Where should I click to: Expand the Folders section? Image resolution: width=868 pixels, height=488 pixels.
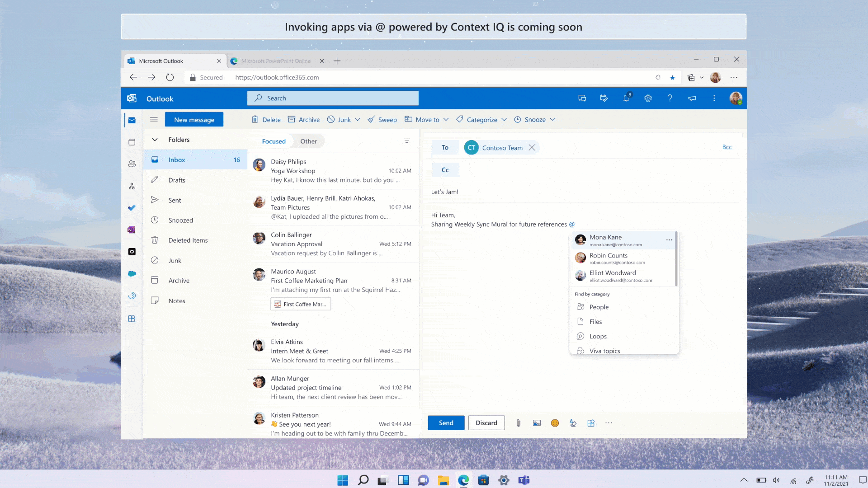coord(155,139)
